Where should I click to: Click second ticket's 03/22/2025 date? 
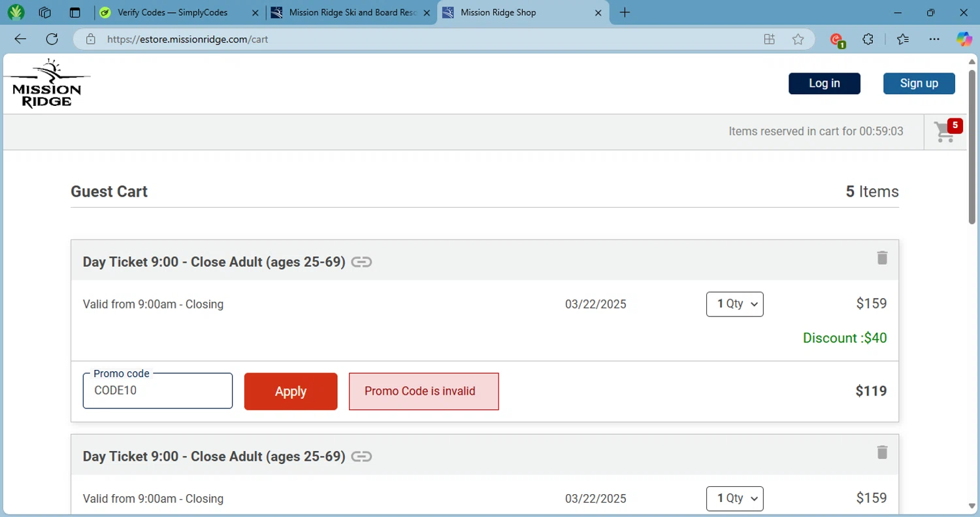596,498
